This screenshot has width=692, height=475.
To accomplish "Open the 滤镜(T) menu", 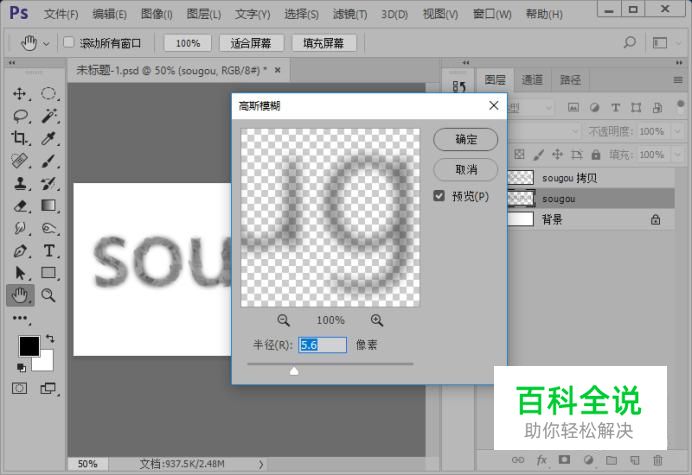I will (350, 14).
